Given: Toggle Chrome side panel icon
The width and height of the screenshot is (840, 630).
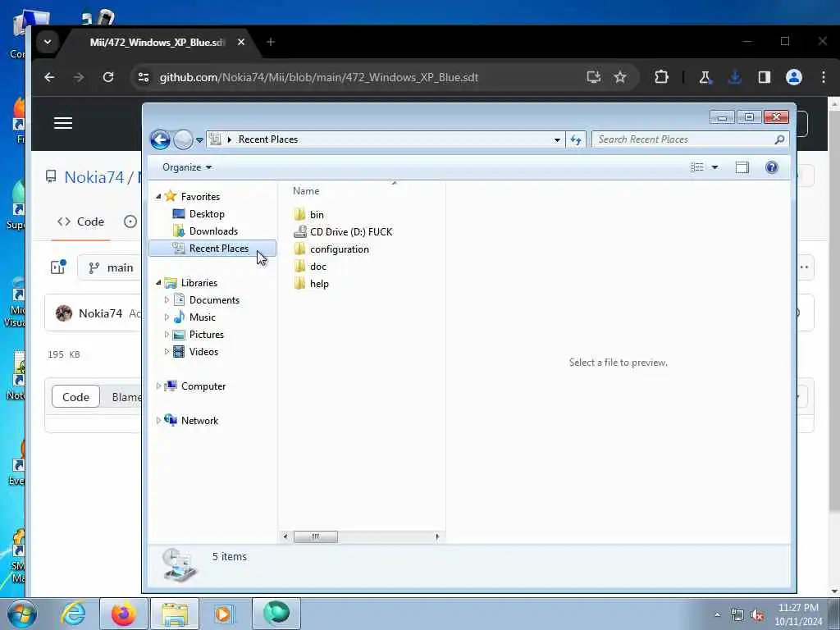Looking at the screenshot, I should 764,77.
